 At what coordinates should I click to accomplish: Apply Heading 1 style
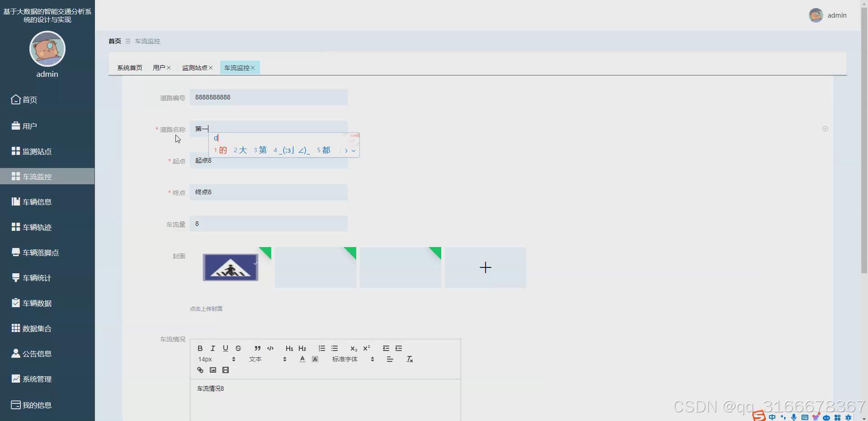289,348
